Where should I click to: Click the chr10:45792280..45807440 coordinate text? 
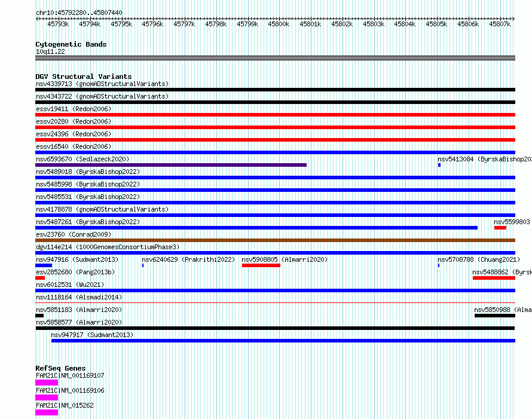[x=79, y=13]
